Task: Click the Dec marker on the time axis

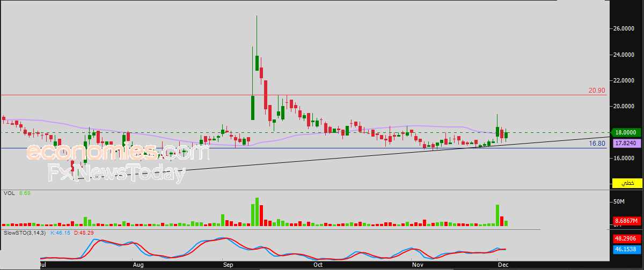Action: [503, 264]
